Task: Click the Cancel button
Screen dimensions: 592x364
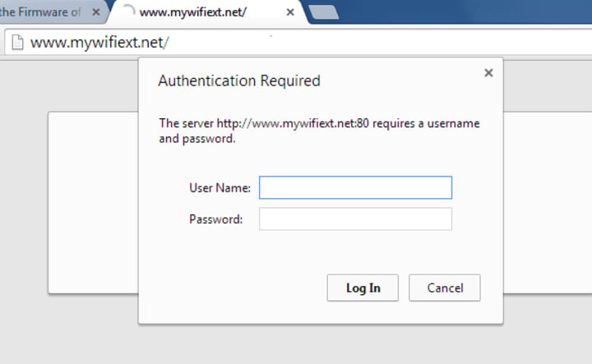Action: pyautogui.click(x=444, y=288)
